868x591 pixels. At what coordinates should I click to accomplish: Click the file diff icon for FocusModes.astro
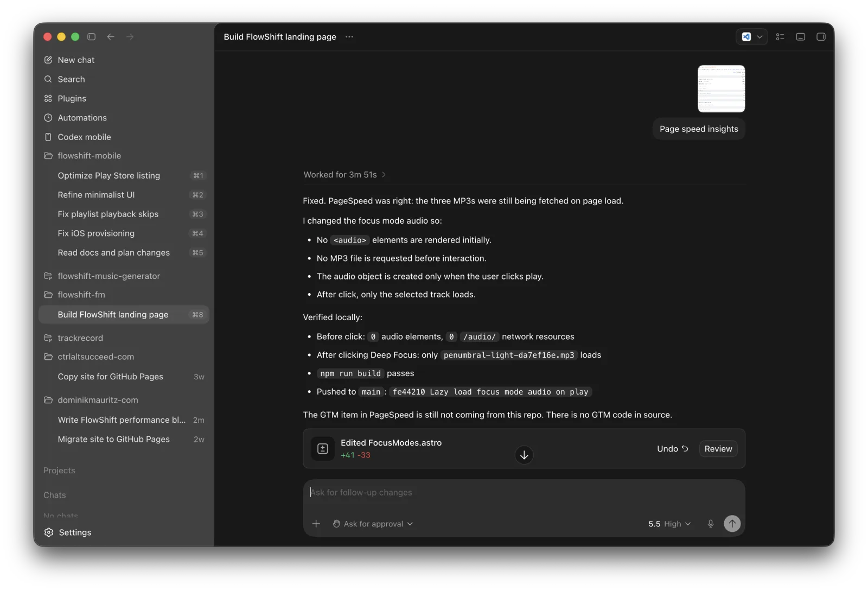click(323, 449)
